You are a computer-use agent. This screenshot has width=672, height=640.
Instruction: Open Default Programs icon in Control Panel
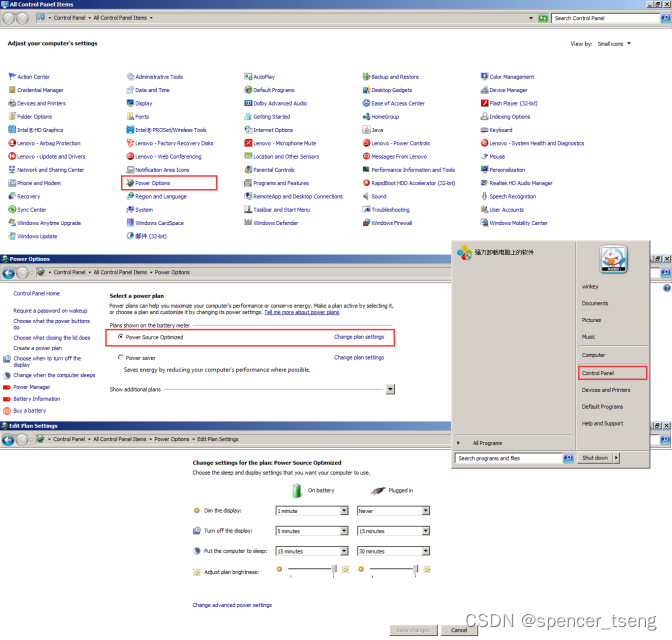coord(248,90)
